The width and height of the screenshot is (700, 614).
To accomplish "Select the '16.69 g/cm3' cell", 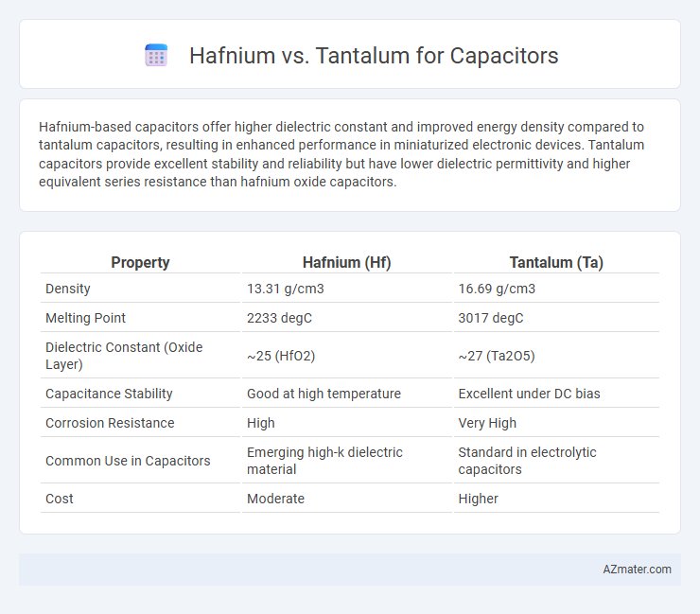I will coord(497,289).
